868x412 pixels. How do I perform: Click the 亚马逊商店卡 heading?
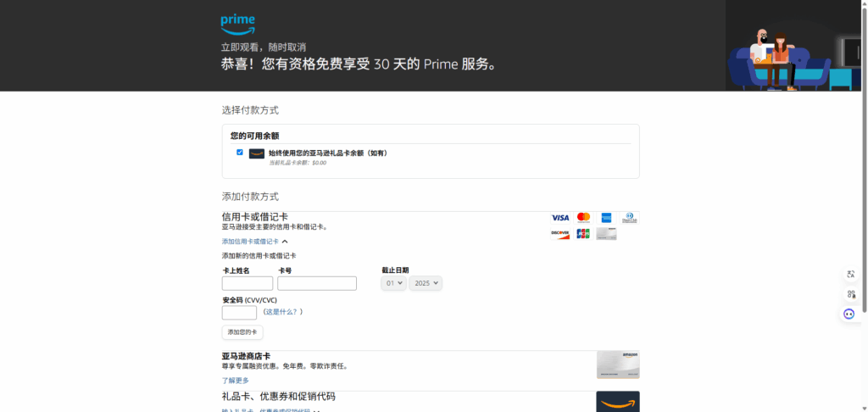point(247,356)
